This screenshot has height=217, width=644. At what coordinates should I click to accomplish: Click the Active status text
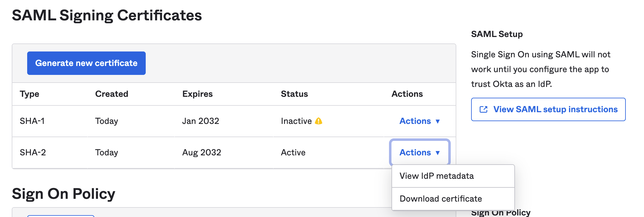point(293,153)
